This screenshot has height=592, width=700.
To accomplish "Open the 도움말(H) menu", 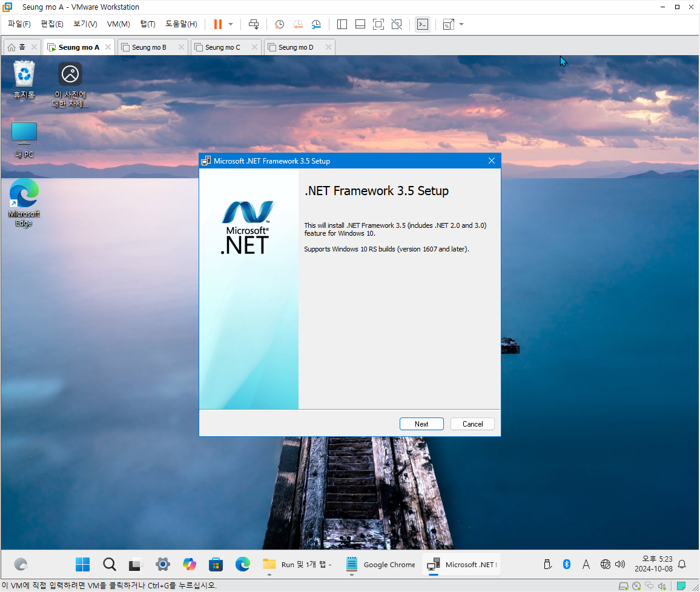I will click(181, 24).
